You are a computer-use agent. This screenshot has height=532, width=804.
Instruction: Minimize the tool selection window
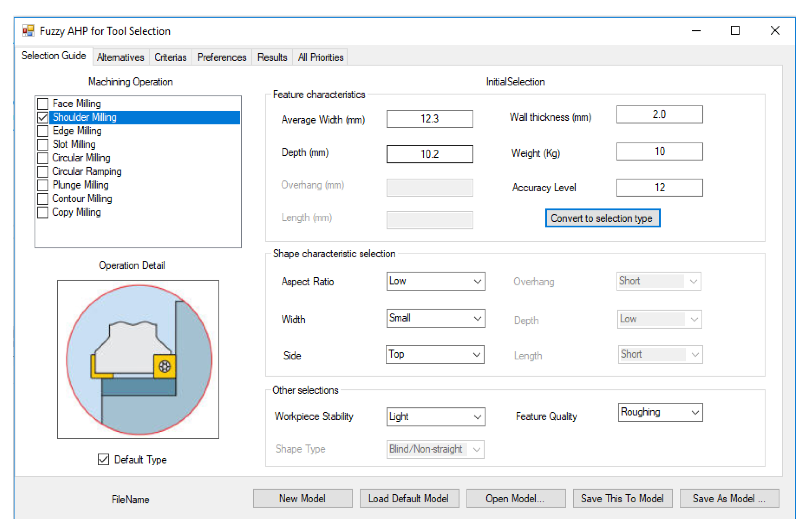pyautogui.click(x=696, y=31)
